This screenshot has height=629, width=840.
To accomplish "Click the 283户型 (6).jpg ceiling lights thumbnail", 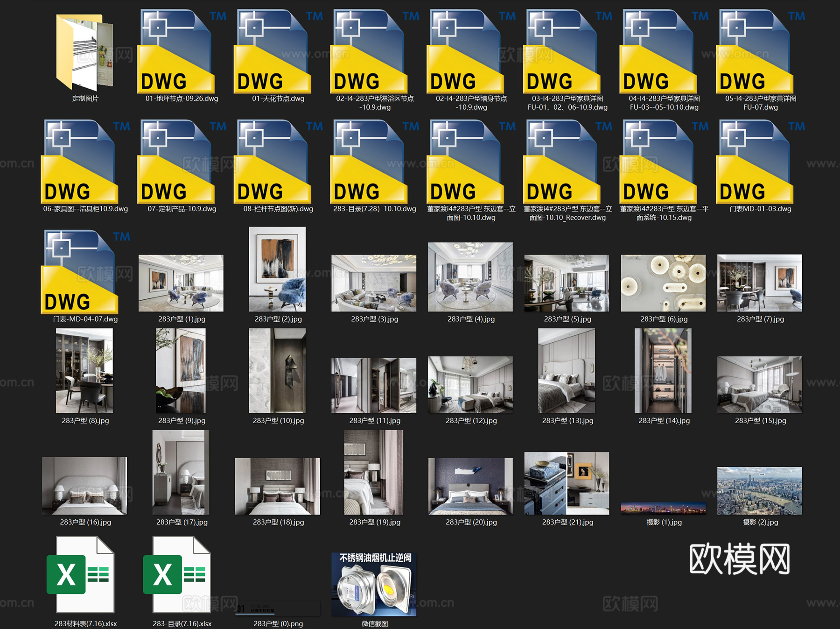I will click(x=663, y=283).
